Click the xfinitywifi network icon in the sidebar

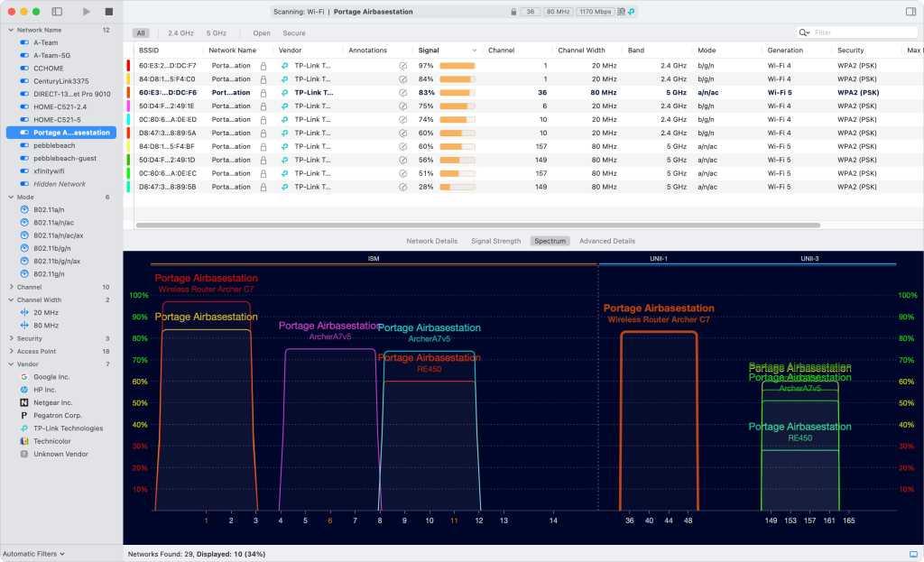click(x=24, y=170)
